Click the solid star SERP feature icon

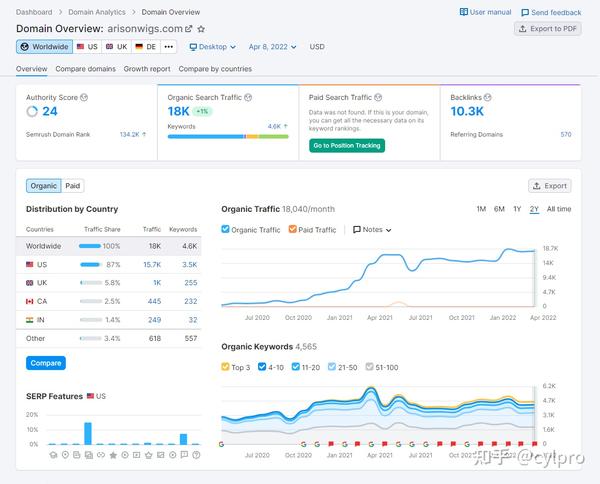[113, 455]
